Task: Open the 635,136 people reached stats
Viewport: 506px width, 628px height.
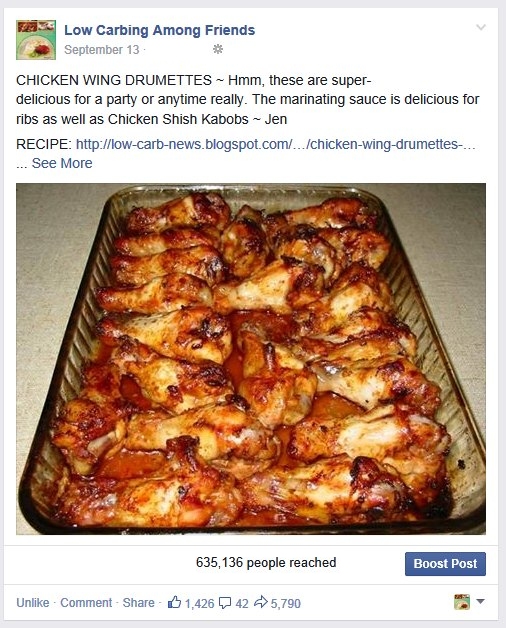Action: 266,563
